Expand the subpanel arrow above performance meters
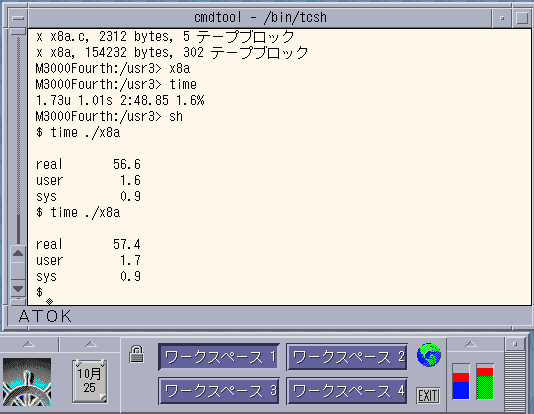 coord(471,344)
